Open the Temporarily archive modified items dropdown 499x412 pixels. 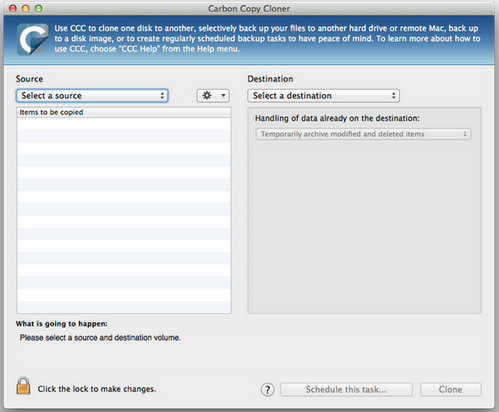click(363, 134)
